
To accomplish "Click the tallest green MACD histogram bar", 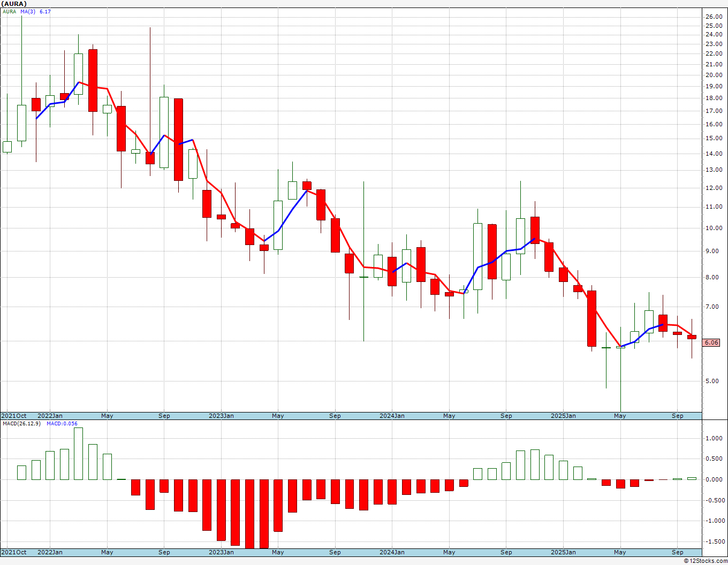I will (x=79, y=454).
